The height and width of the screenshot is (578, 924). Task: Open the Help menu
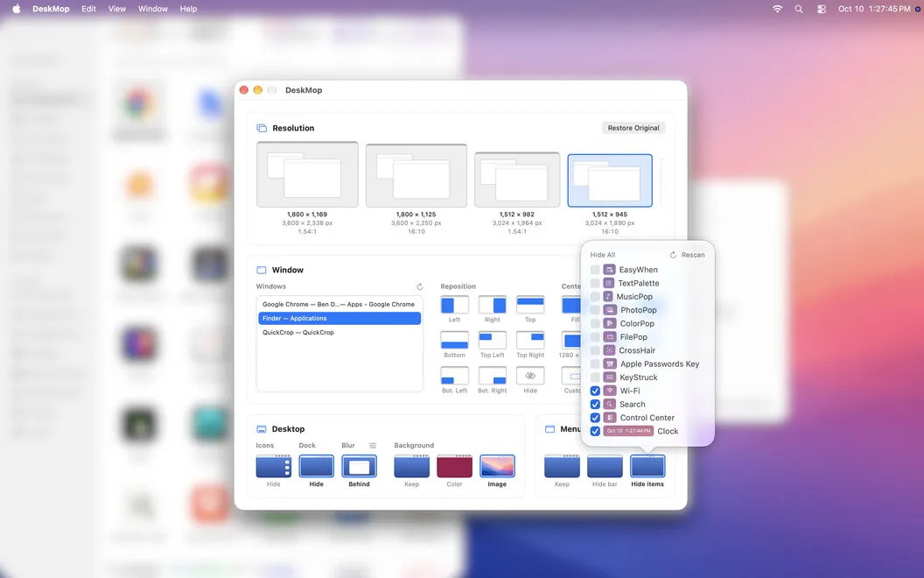pos(189,9)
